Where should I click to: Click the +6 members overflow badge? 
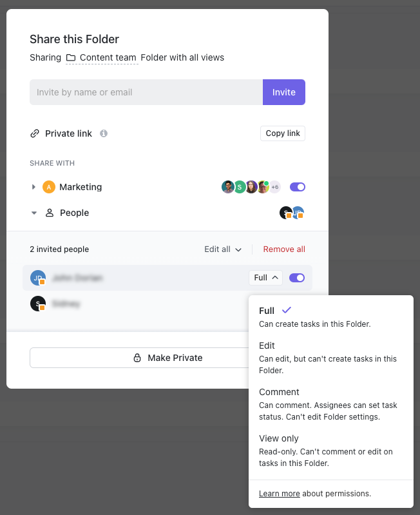click(275, 187)
